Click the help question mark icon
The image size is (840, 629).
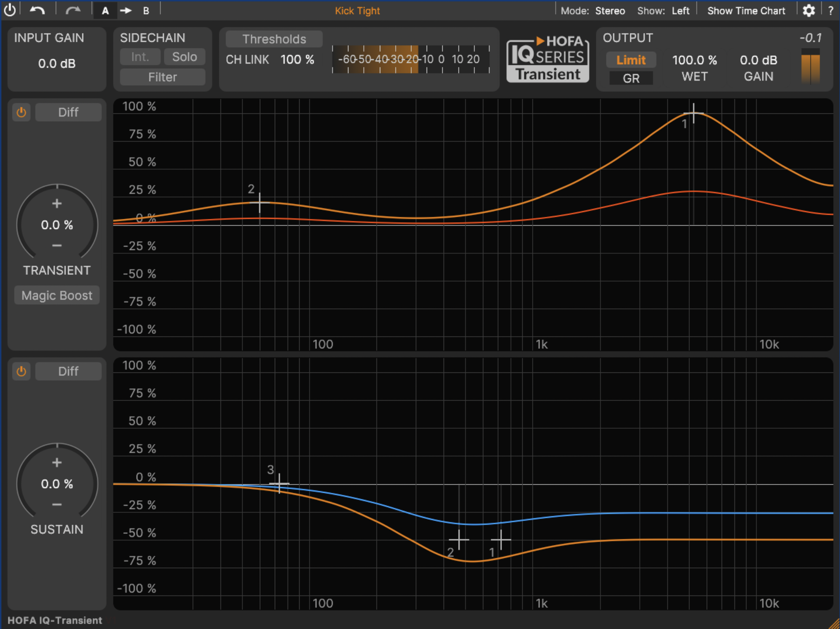point(830,10)
